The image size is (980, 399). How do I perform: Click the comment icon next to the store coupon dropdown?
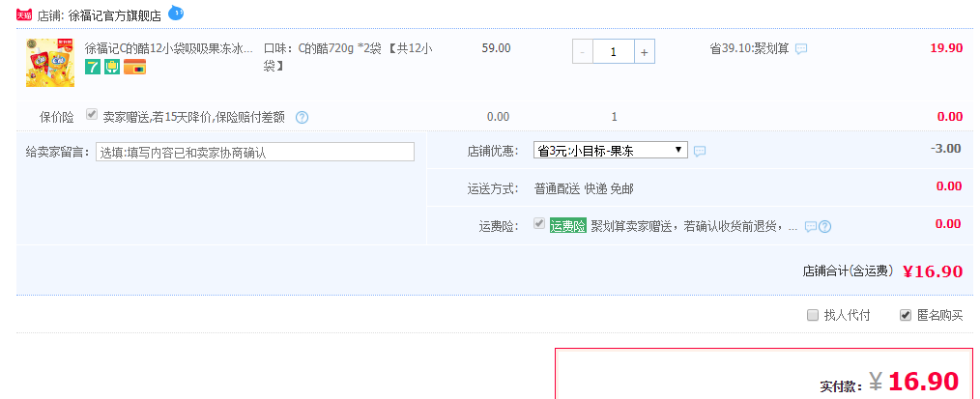(700, 151)
